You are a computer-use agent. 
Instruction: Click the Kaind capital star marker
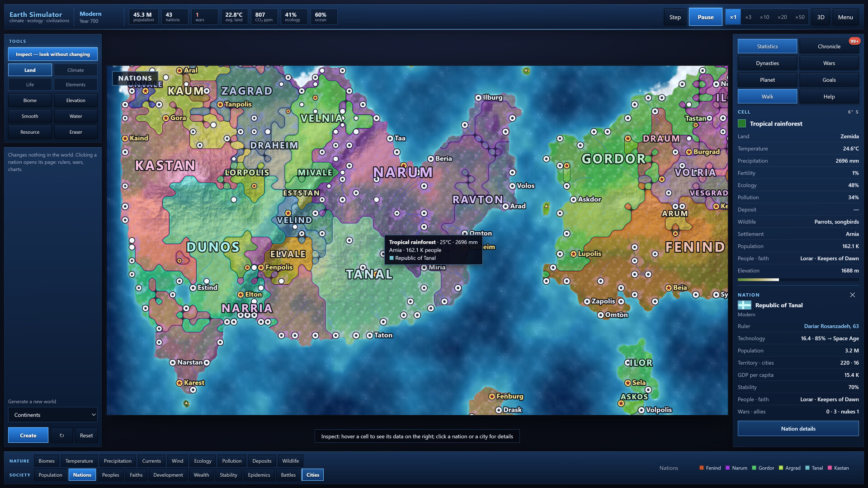(125, 138)
